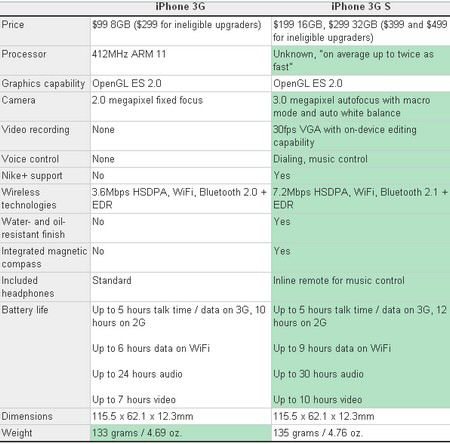Select the Nike+ support row label
Screen dimensions: 450x444
coord(32,176)
